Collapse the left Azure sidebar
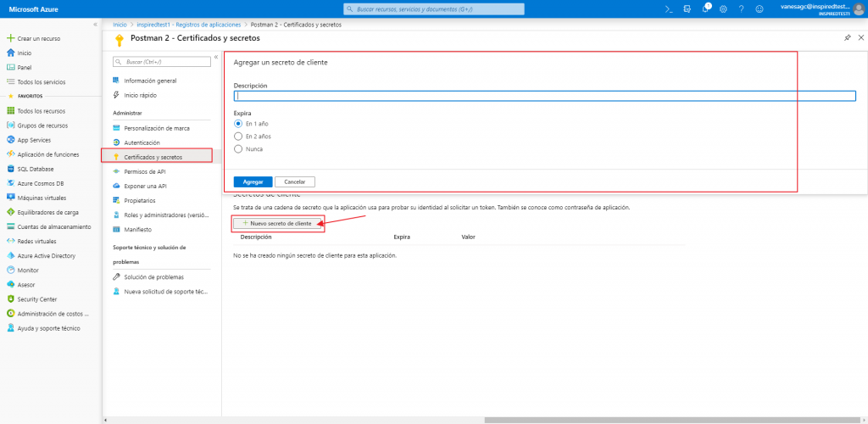The width and height of the screenshot is (868, 424). (95, 24)
